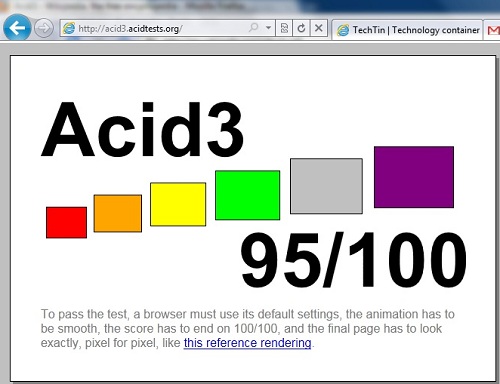Image resolution: width=500 pixels, height=384 pixels.
Task: Click the red square box
Action: (66, 222)
